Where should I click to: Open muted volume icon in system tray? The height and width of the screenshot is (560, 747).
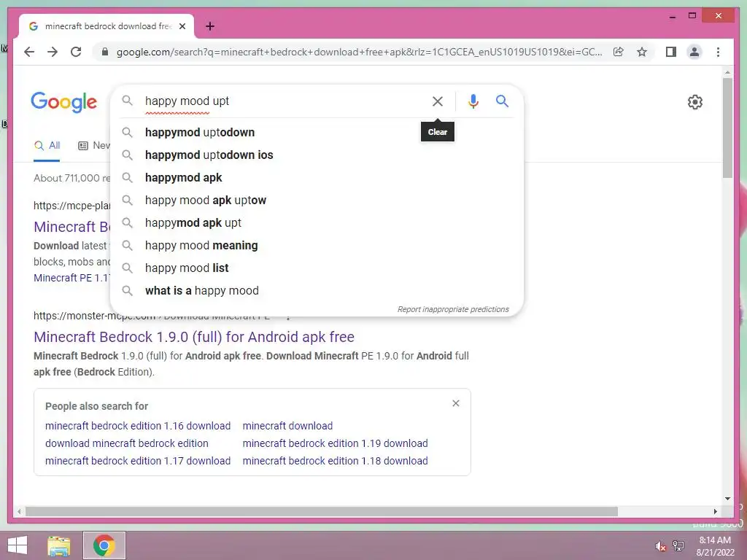pos(660,546)
